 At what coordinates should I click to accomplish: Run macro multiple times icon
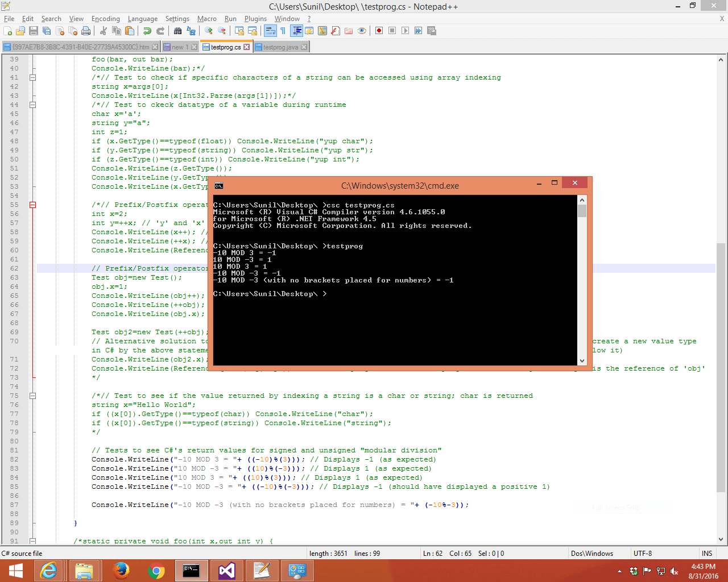(x=418, y=31)
